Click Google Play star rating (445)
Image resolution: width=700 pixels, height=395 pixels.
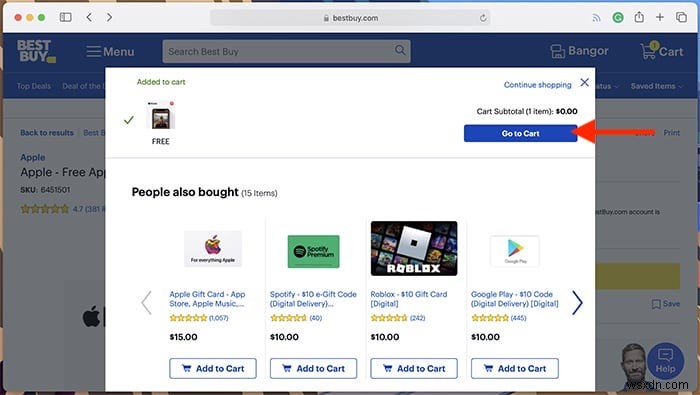point(499,318)
